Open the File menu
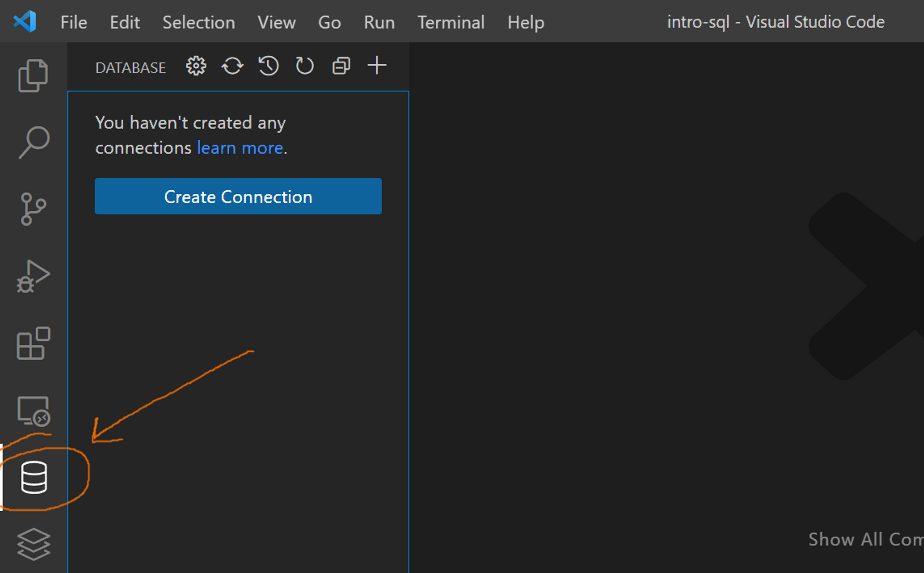This screenshot has width=924, height=573. (73, 22)
